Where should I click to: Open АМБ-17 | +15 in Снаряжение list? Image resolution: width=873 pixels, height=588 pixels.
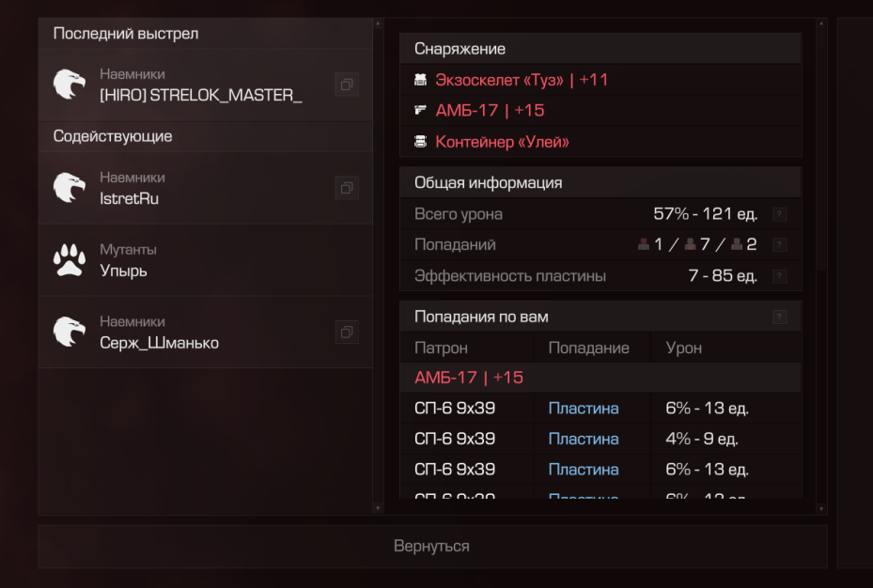click(490, 111)
